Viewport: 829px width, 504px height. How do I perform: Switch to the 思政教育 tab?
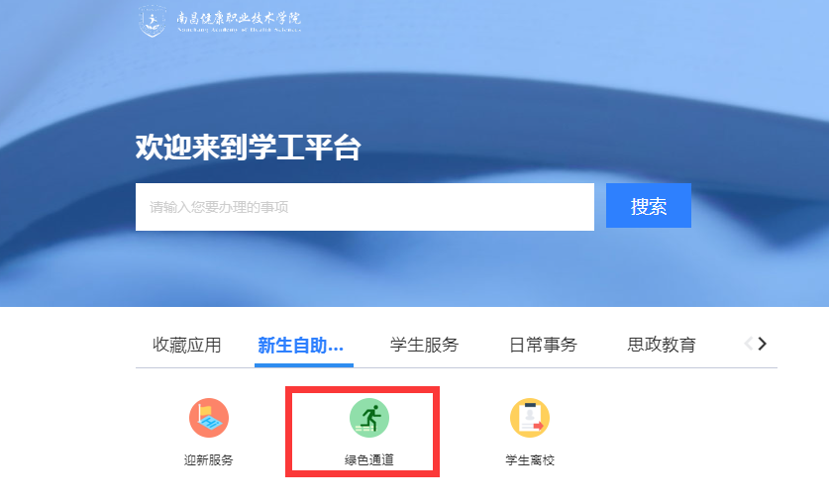662,345
